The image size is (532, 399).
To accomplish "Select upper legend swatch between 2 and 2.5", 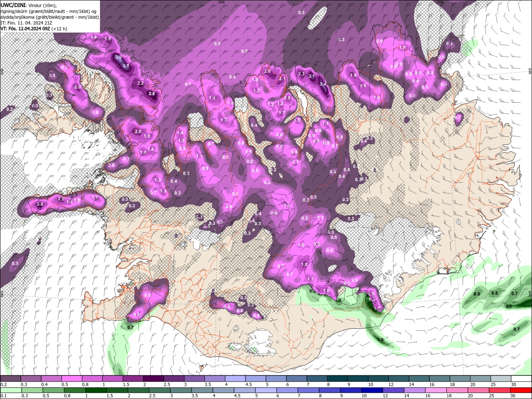I will [153, 379].
